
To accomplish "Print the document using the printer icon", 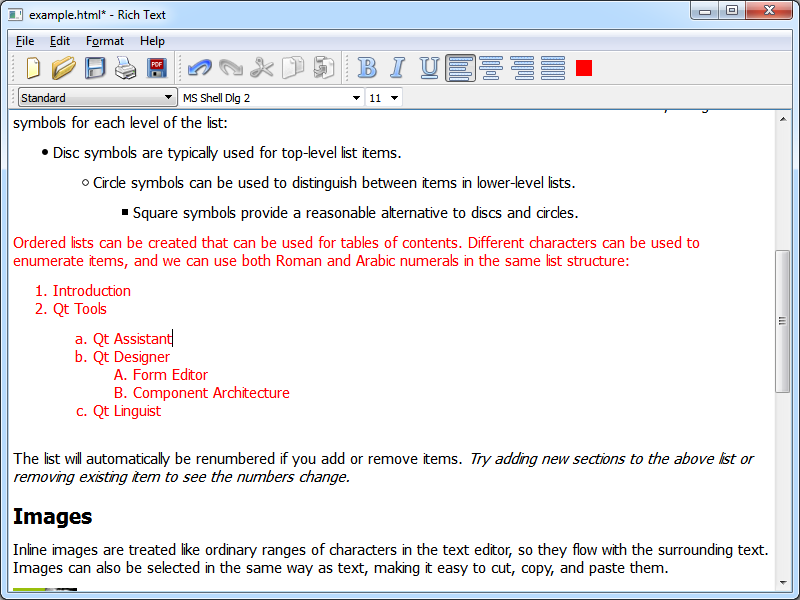I will pyautogui.click(x=126, y=68).
